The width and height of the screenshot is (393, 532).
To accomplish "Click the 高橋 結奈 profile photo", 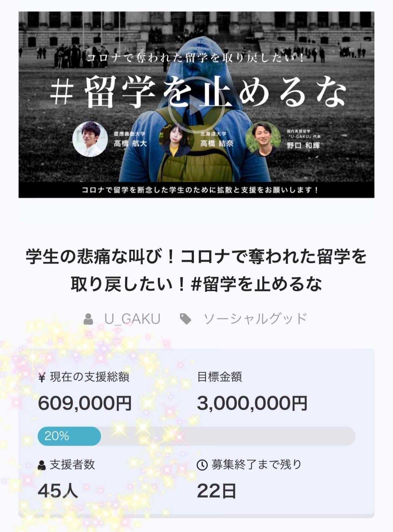I will 176,140.
